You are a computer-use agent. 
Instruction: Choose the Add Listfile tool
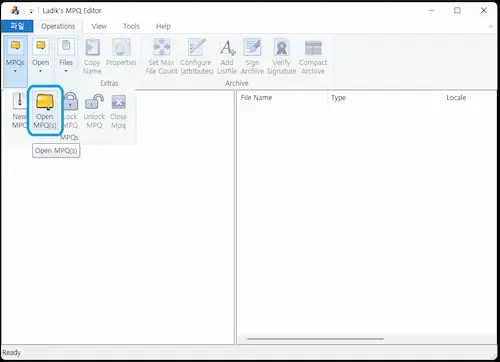click(x=227, y=56)
